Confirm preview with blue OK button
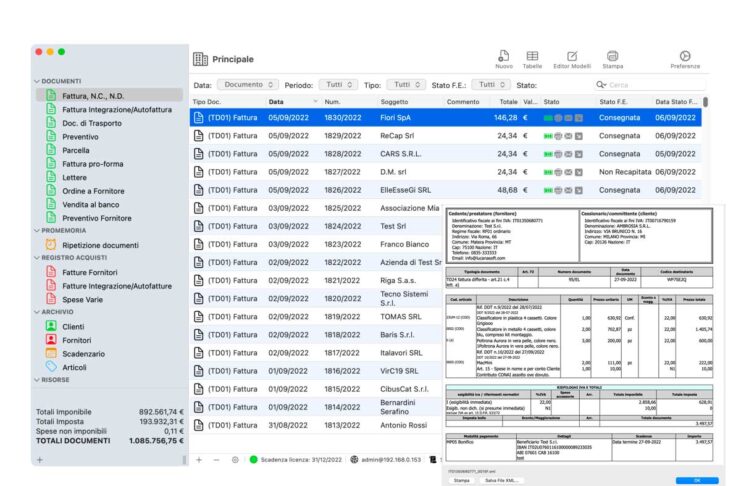This screenshot has height=486, width=741. [x=697, y=480]
